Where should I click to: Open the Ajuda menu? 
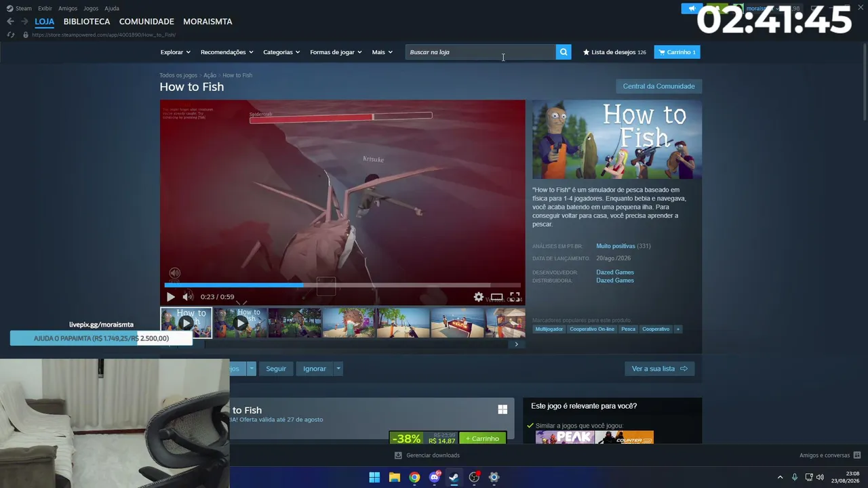coord(112,8)
